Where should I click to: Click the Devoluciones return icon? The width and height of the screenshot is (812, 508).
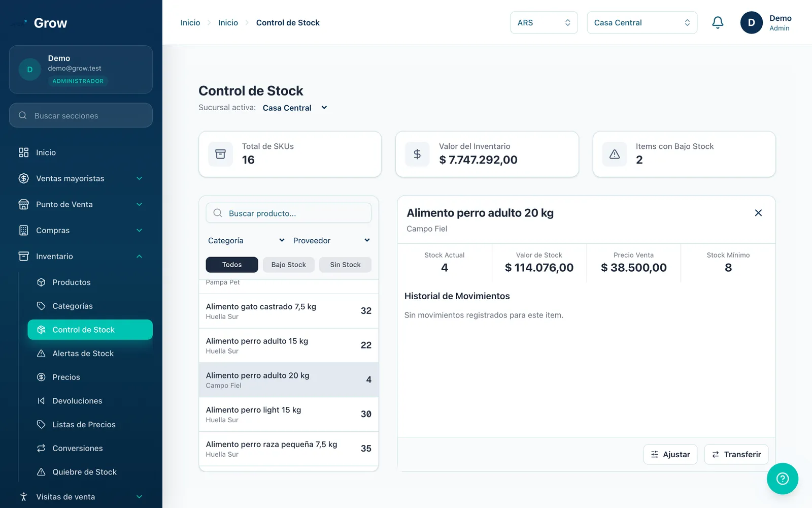click(x=41, y=401)
